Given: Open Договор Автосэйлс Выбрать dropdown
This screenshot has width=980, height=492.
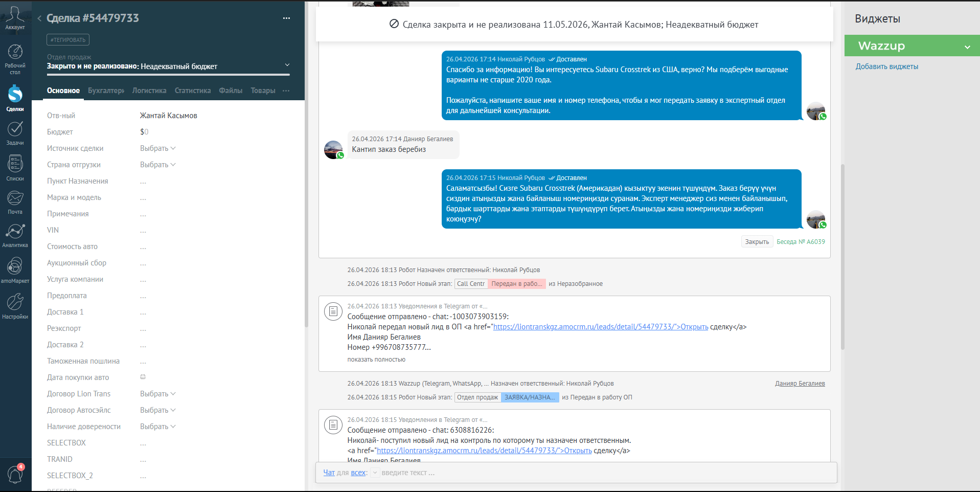Looking at the screenshot, I should tap(157, 410).
